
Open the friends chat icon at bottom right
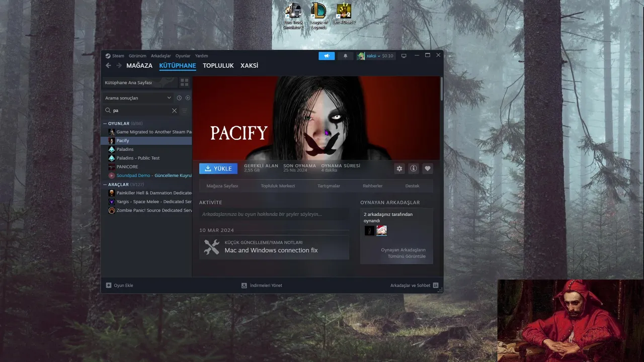tap(436, 285)
